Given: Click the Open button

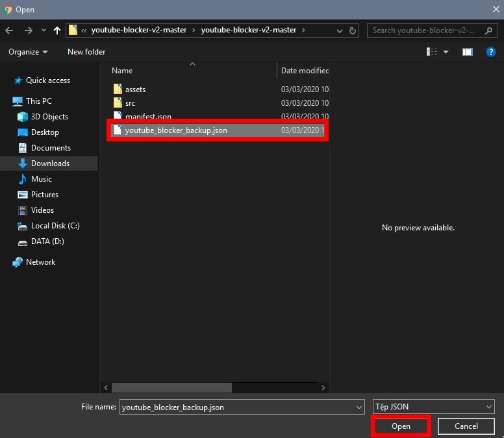Looking at the screenshot, I should coord(401,426).
